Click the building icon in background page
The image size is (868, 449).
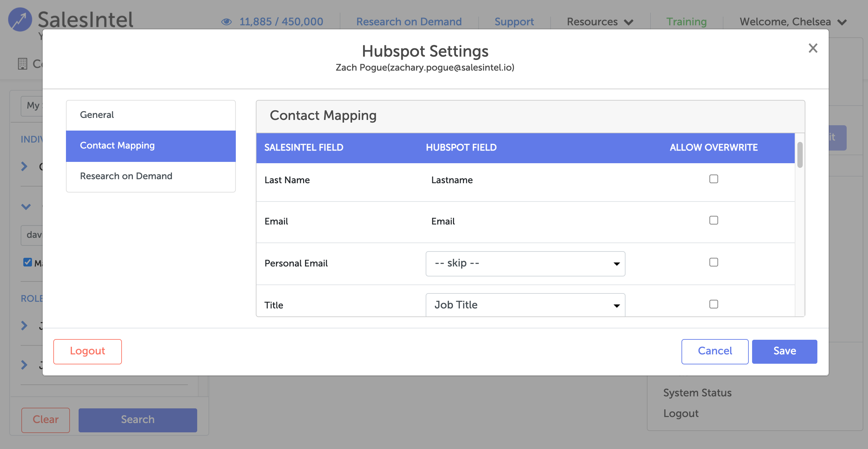pyautogui.click(x=23, y=64)
